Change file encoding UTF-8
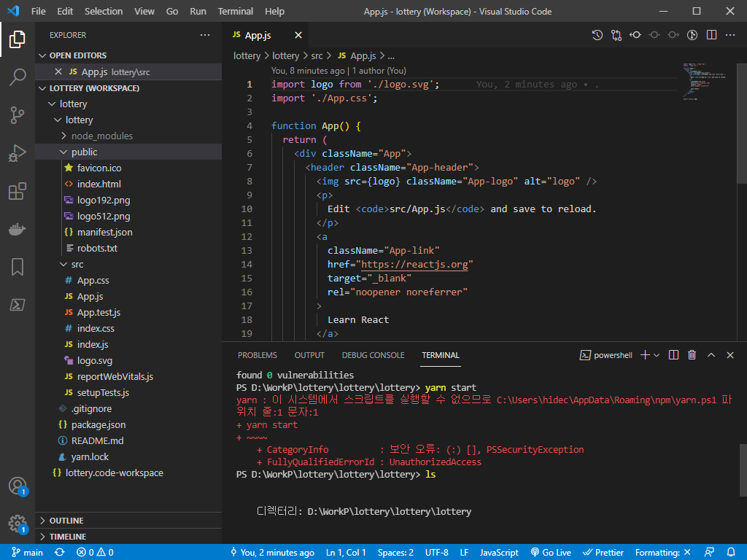The image size is (747, 560). (436, 552)
